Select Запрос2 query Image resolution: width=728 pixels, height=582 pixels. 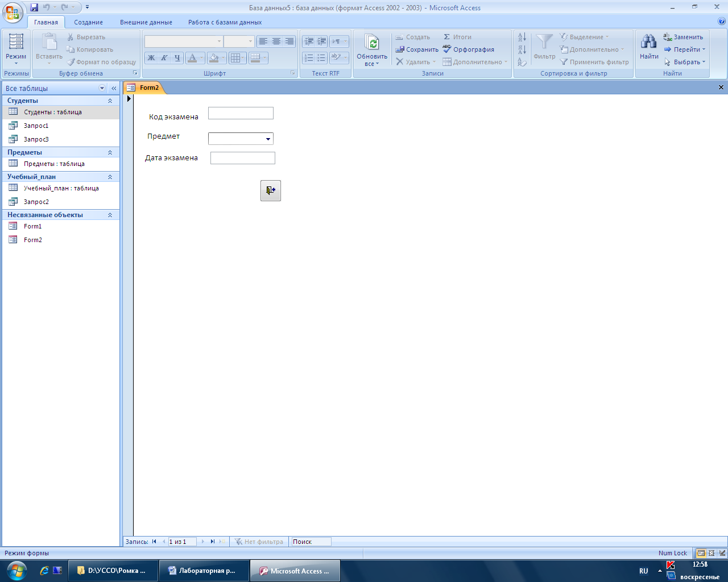point(61,202)
